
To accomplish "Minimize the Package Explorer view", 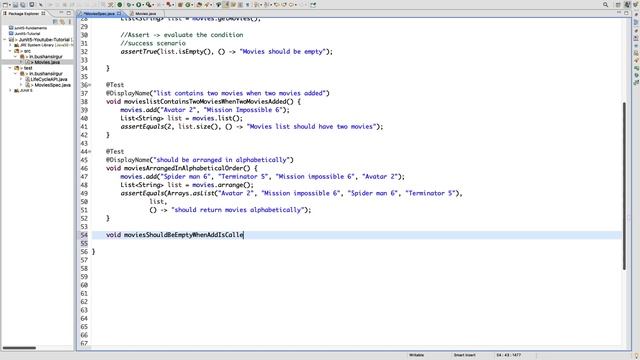I will click(61, 13).
